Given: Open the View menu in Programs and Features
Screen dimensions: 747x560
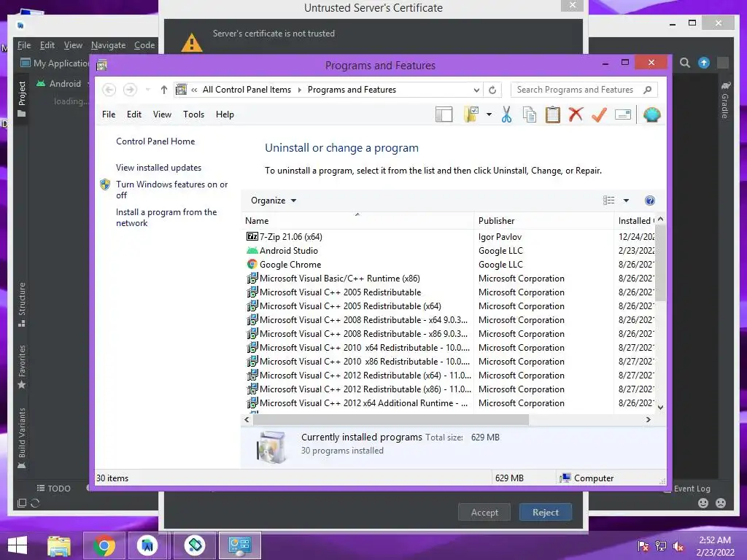Looking at the screenshot, I should tap(162, 114).
